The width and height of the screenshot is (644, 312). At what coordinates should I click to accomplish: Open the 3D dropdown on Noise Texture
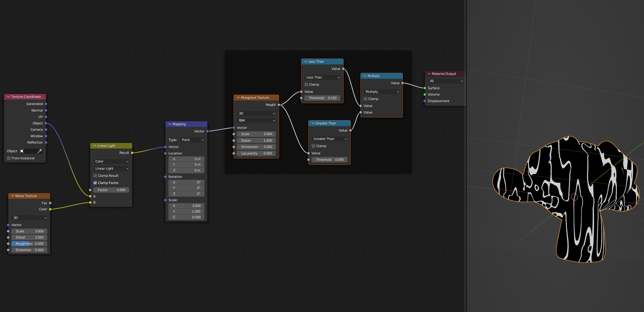pos(29,218)
